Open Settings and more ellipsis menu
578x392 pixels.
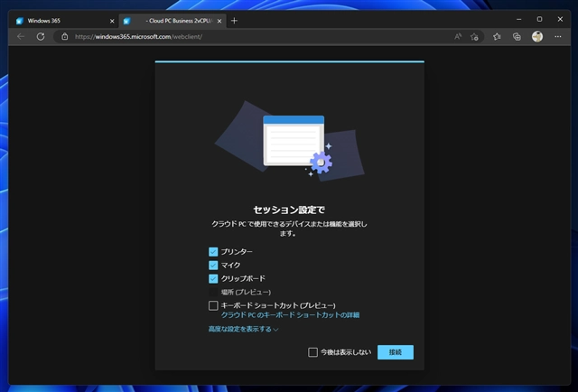(x=558, y=36)
